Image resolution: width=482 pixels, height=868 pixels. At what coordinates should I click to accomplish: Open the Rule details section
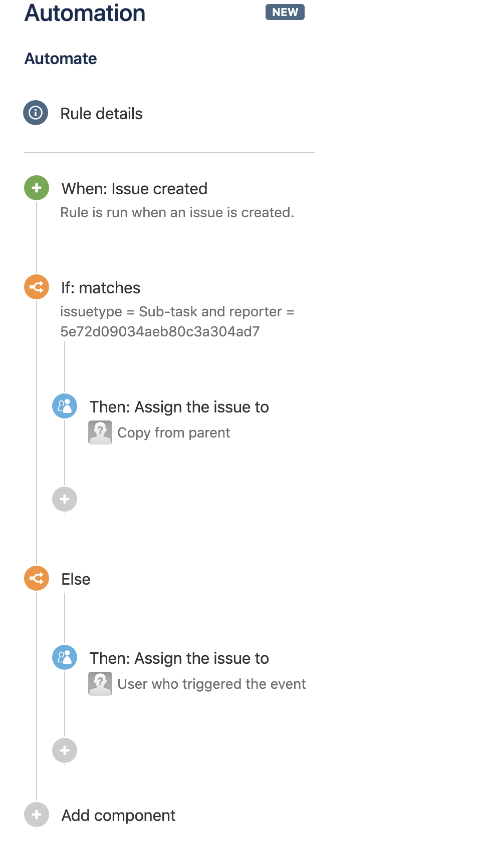102,114
